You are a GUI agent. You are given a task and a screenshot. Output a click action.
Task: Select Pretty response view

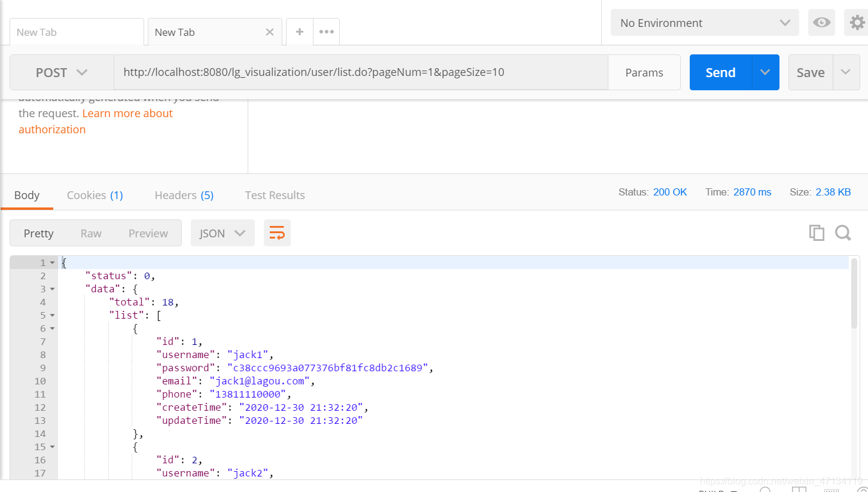pyautogui.click(x=39, y=233)
